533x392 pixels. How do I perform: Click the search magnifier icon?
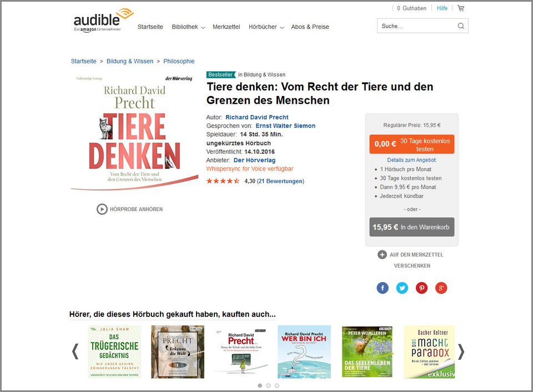(x=461, y=26)
